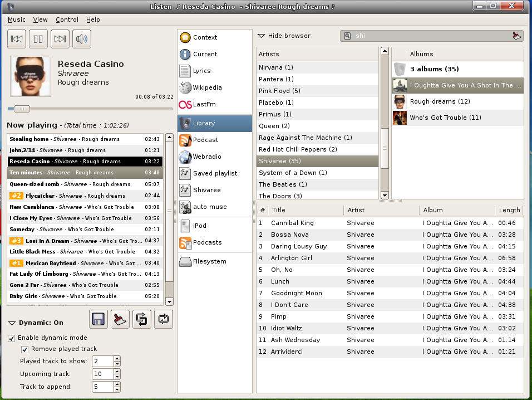Image resolution: width=532 pixels, height=400 pixels.
Task: Clear the search field using the broom icon
Action: click(516, 36)
